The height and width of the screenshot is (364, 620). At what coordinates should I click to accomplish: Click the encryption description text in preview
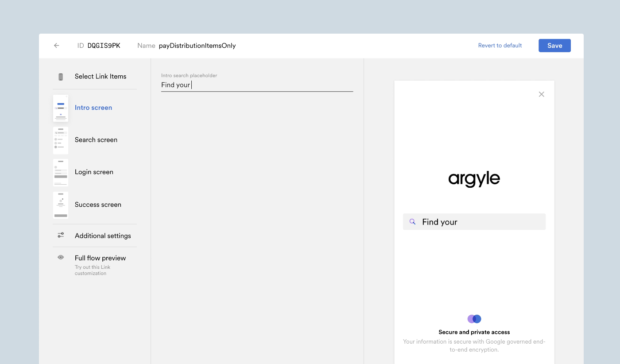click(474, 345)
